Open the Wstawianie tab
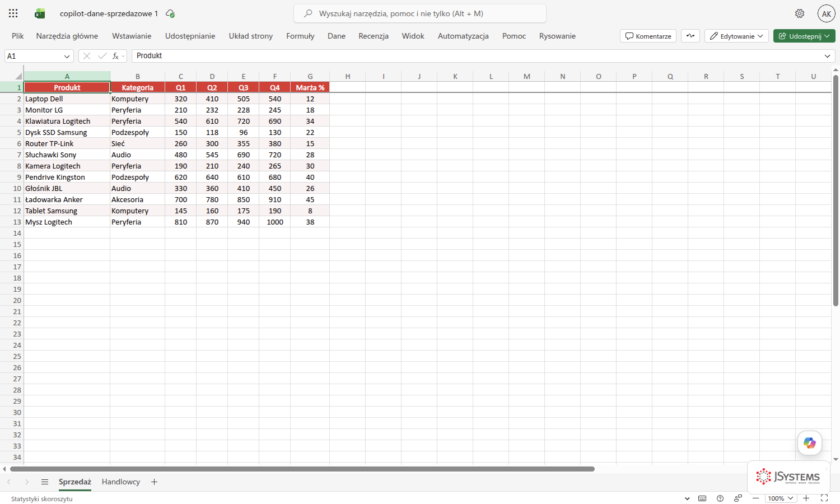This screenshot has height=504, width=840. pyautogui.click(x=132, y=36)
